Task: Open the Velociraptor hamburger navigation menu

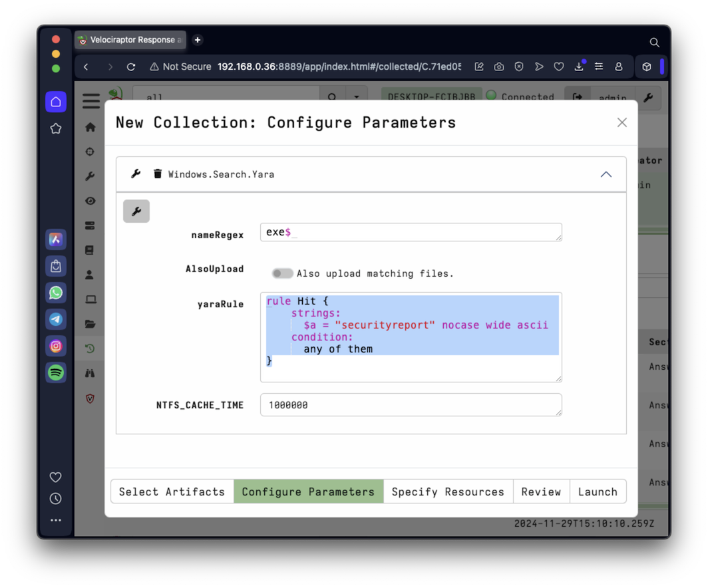Action: coord(91,101)
